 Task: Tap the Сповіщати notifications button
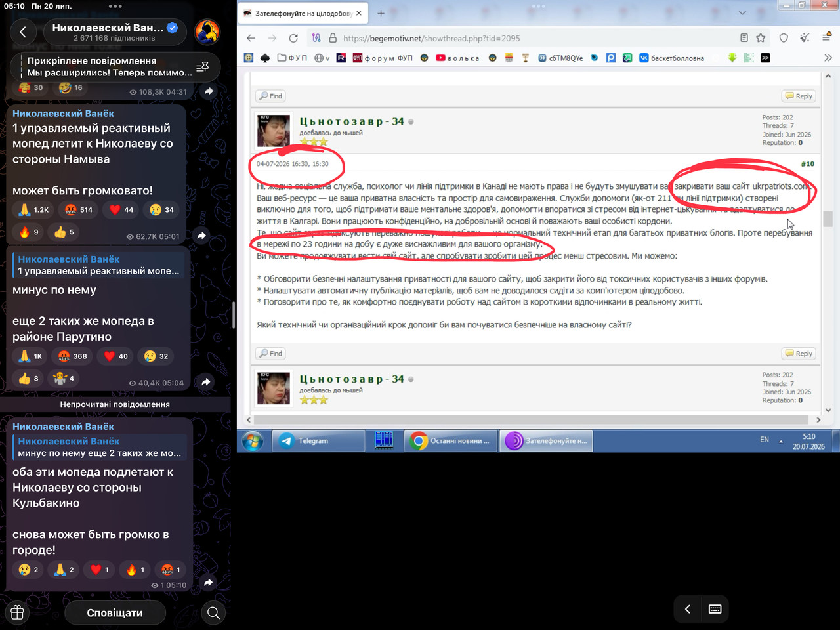[115, 612]
